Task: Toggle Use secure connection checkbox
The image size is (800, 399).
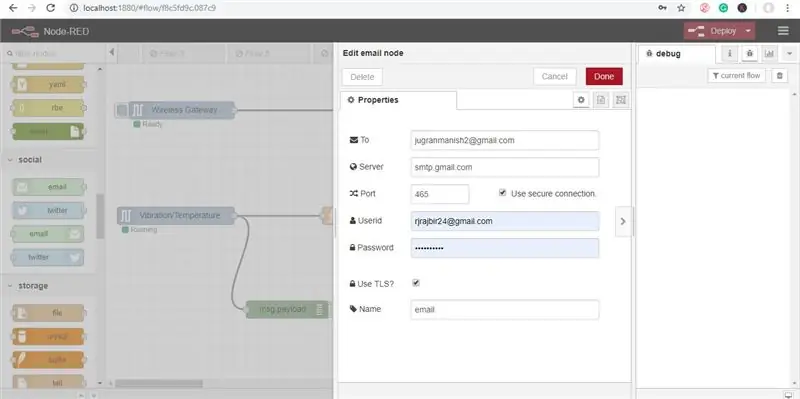Action: [503, 193]
